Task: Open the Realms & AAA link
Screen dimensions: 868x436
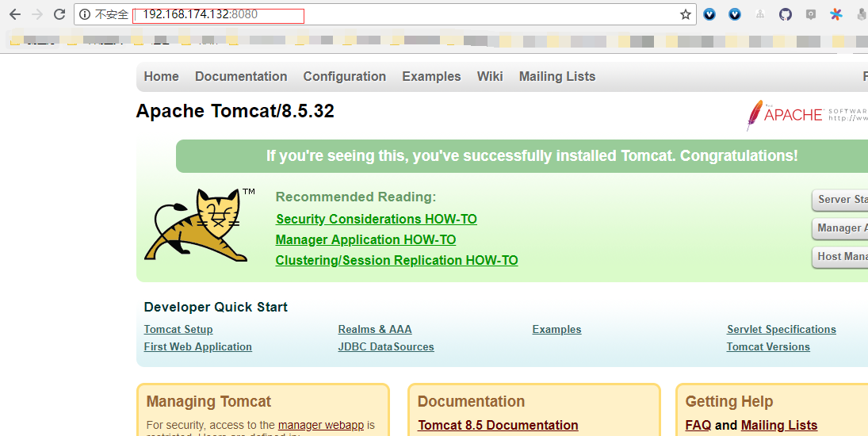Action: pyautogui.click(x=375, y=329)
